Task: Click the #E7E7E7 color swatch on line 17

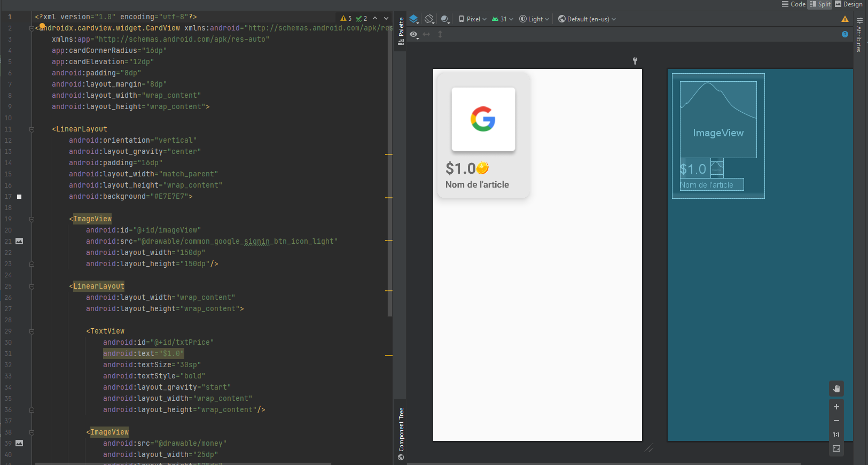Action: point(19,197)
